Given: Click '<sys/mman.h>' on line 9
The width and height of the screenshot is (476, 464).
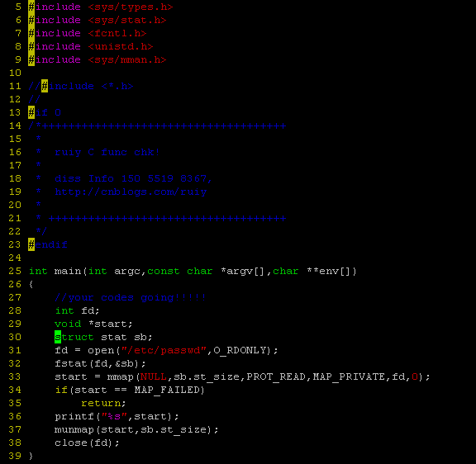Looking at the screenshot, I should 127,59.
